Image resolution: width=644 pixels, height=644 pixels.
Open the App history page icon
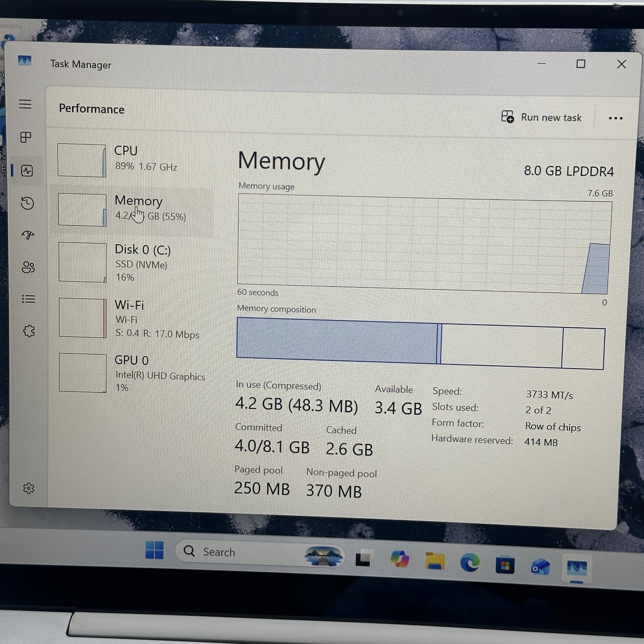(27, 203)
